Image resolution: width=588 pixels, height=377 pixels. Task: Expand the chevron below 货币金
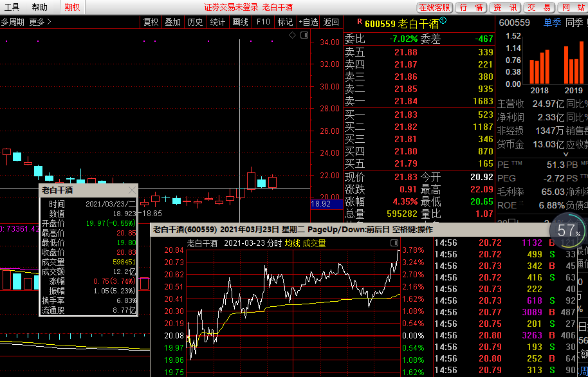click(566, 154)
